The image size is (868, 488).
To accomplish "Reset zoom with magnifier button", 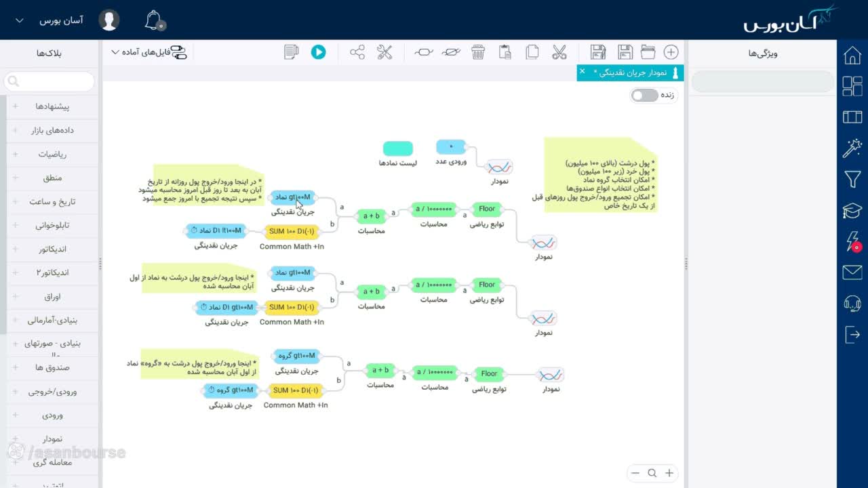I will [x=652, y=473].
